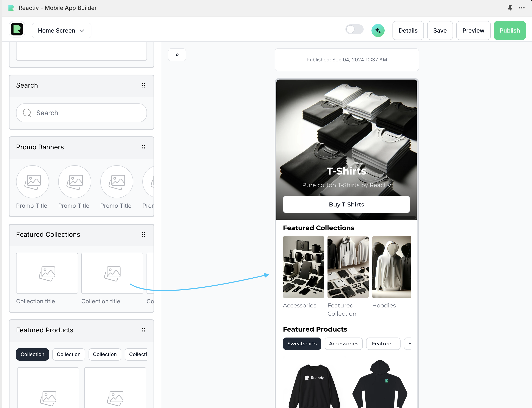Click the first Promo Title image placeholder
Image resolution: width=532 pixels, height=408 pixels.
click(x=33, y=182)
